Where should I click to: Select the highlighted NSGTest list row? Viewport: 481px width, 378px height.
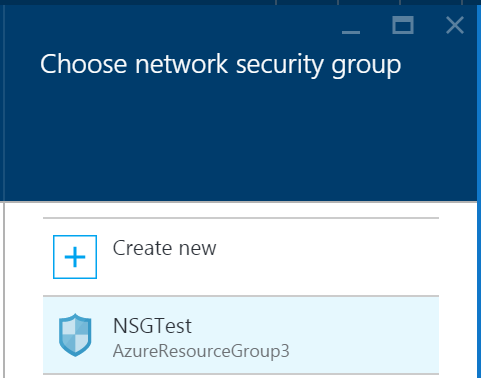coord(241,335)
